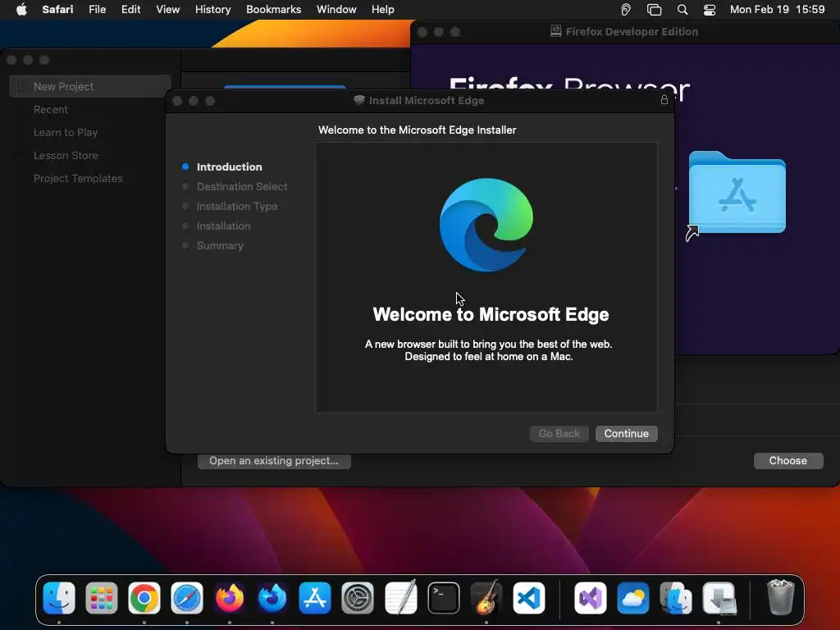The height and width of the screenshot is (630, 840).
Task: Open the App Store dock icon
Action: (x=315, y=598)
